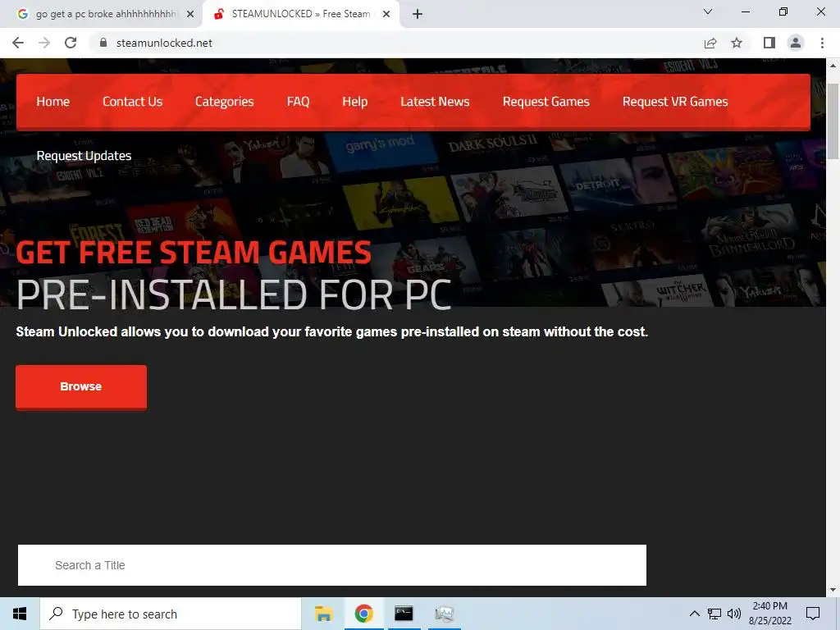
Task: Open the Chrome side panel icon
Action: (x=769, y=43)
